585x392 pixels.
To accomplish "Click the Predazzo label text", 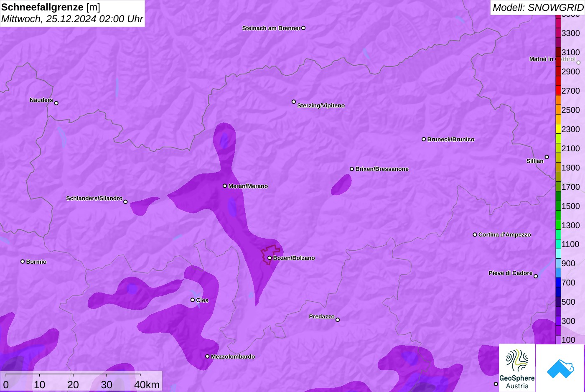I will (x=322, y=316).
